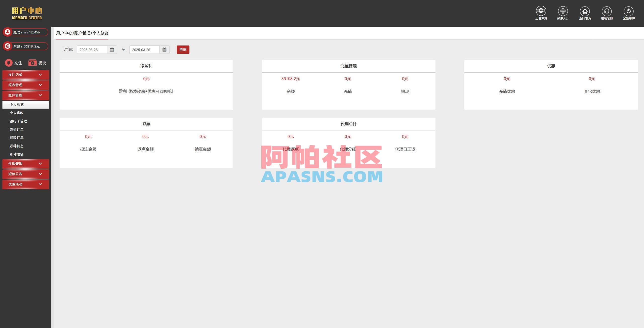The width and height of the screenshot is (644, 328).
Task: Open end date calendar picker icon
Action: click(164, 50)
